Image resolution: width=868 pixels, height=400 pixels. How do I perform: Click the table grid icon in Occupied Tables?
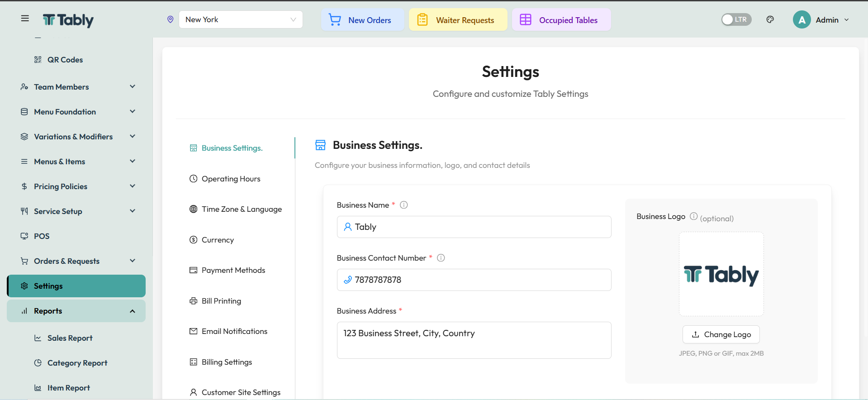pos(526,20)
